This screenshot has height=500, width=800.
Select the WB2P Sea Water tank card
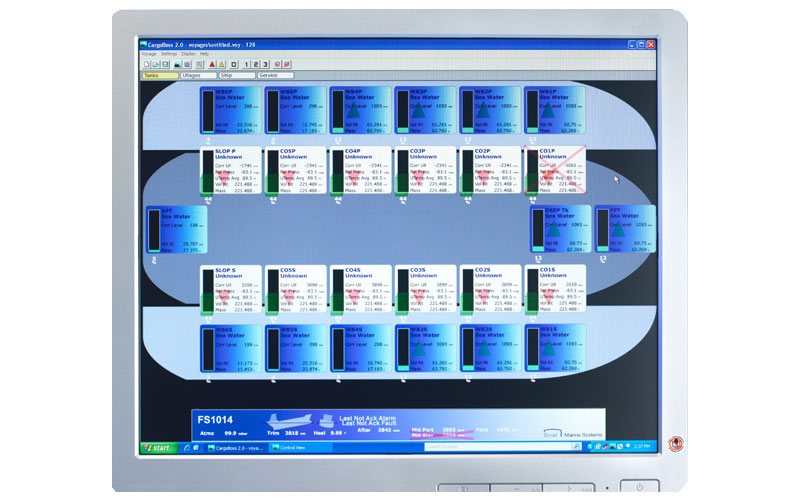click(490, 110)
